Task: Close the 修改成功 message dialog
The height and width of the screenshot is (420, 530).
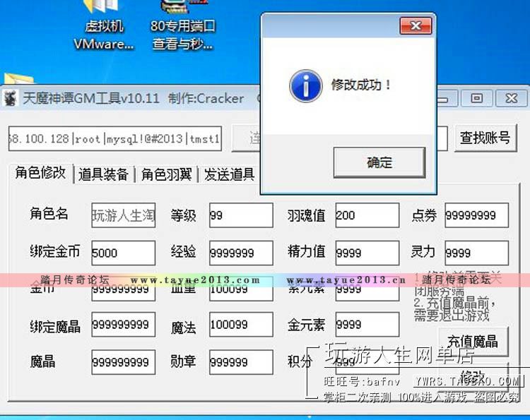Action: coord(416,25)
